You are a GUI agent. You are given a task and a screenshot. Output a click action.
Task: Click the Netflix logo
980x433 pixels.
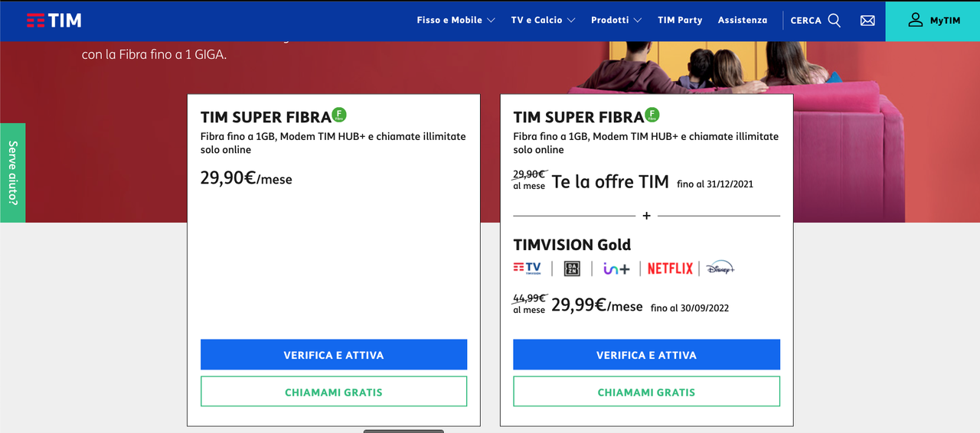(670, 269)
